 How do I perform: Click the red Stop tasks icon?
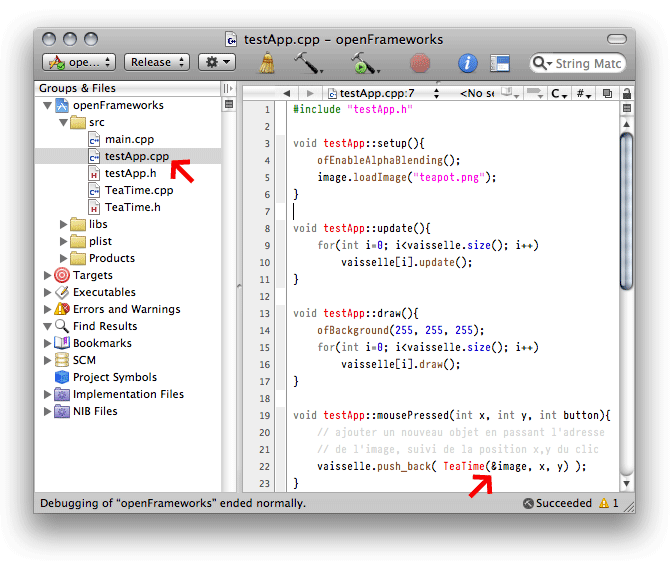click(x=419, y=63)
